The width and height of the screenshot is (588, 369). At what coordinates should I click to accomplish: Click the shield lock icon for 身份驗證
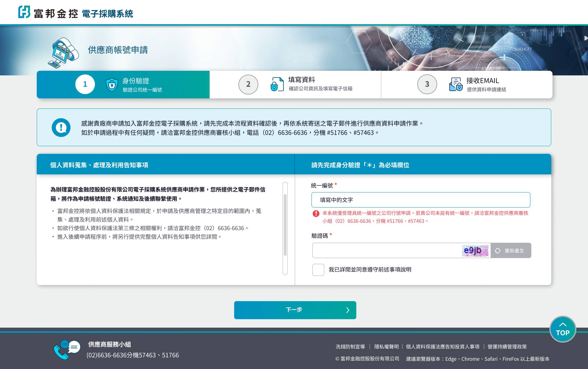point(112,85)
